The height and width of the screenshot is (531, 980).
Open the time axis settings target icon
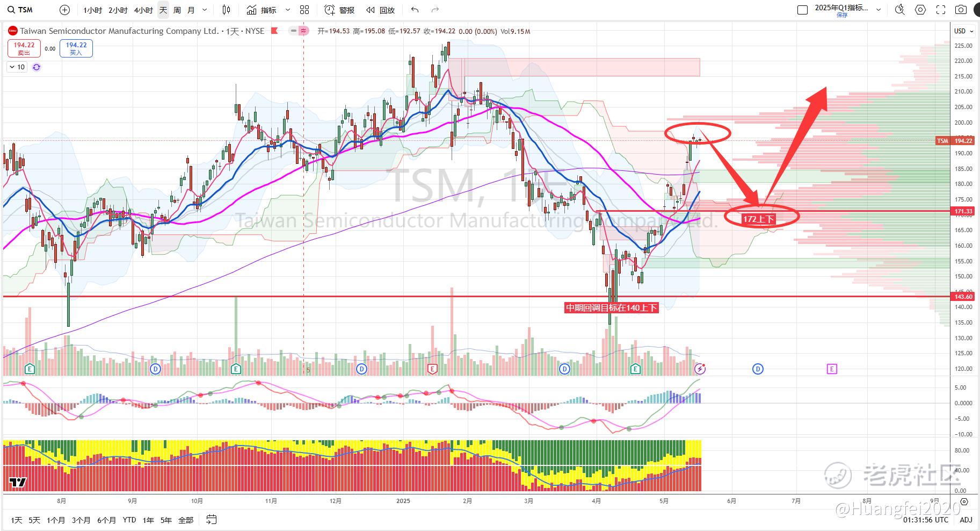click(965, 502)
